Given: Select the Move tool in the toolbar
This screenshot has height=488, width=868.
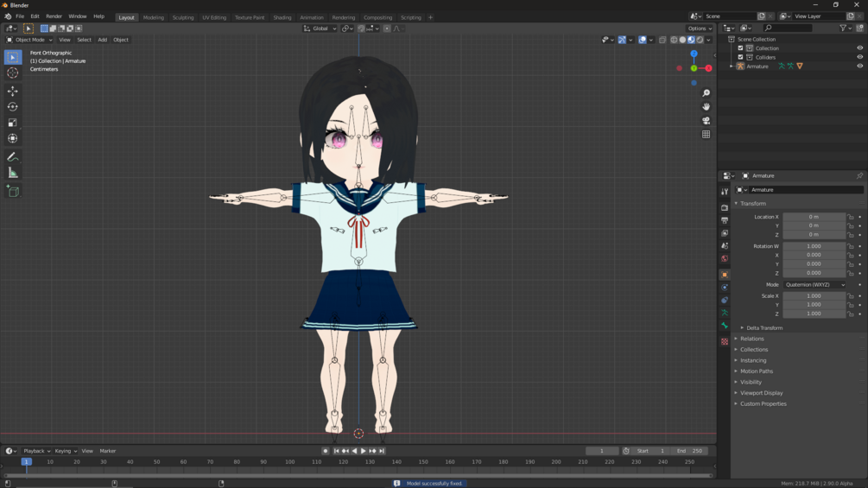Looking at the screenshot, I should (x=13, y=91).
